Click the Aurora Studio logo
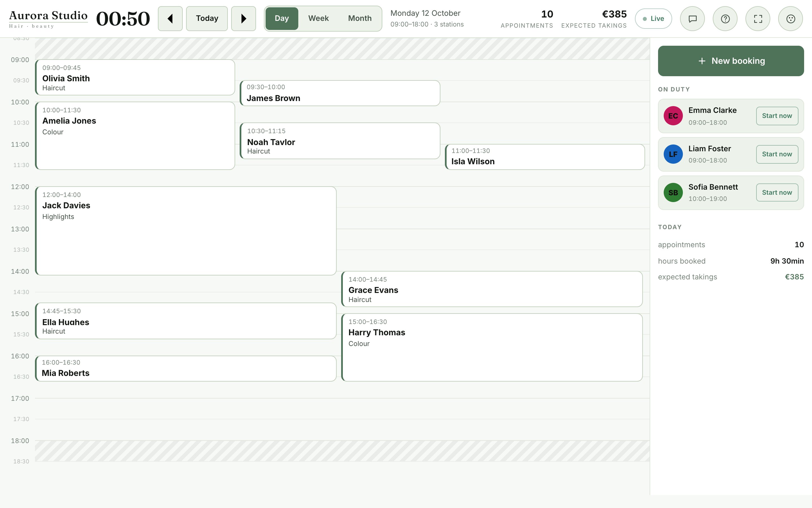 (48, 19)
